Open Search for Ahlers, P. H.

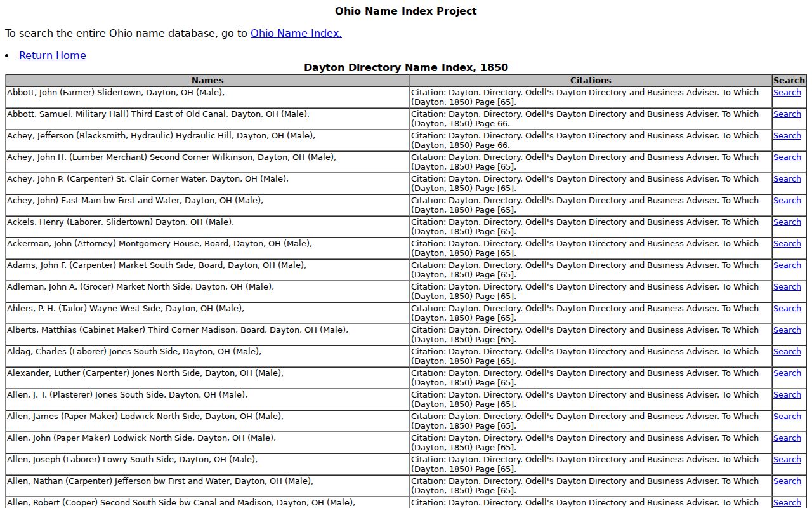point(787,309)
